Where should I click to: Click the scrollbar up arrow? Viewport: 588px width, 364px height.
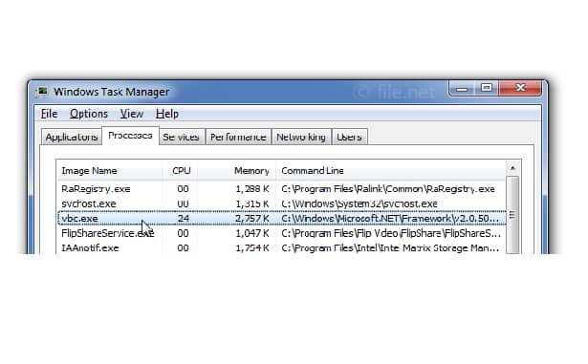pyautogui.click(x=512, y=168)
